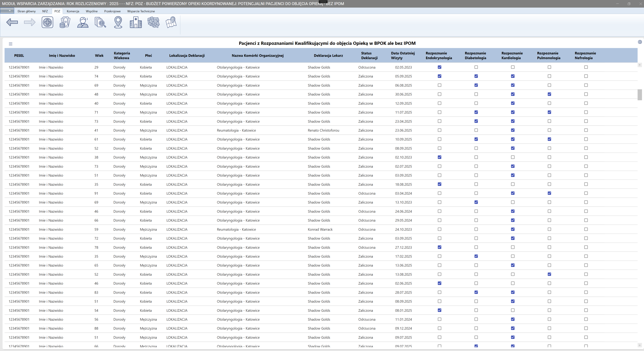Viewport: 644px width, 351px height.
Task: Open the Wsparcie Techniczne tab
Action: tap(141, 11)
